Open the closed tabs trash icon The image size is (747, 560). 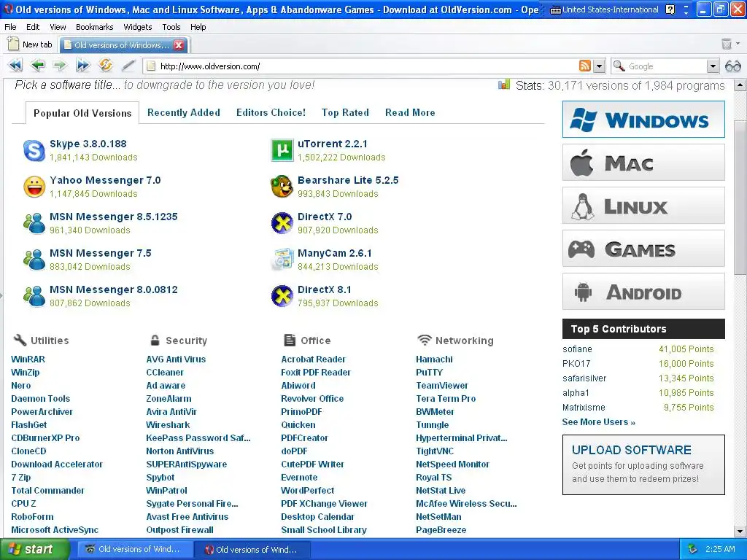point(727,44)
